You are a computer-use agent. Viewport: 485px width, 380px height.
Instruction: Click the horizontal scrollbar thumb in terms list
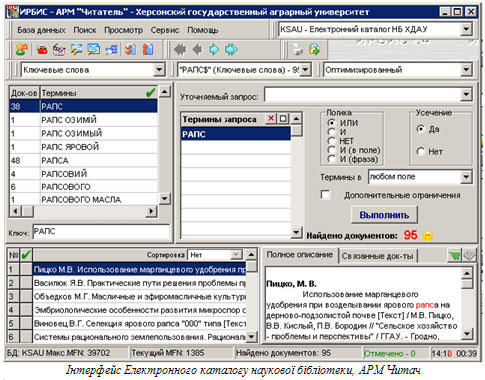[x=27, y=211]
